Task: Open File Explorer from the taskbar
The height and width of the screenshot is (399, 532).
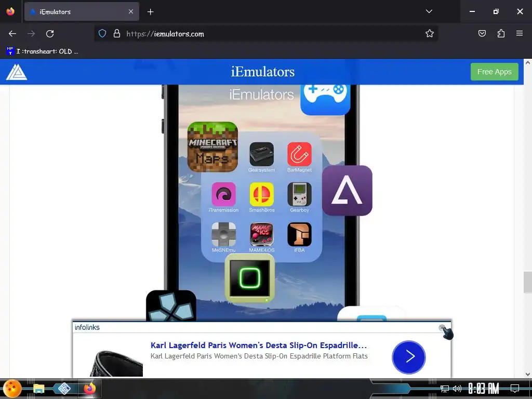Action: pos(38,389)
